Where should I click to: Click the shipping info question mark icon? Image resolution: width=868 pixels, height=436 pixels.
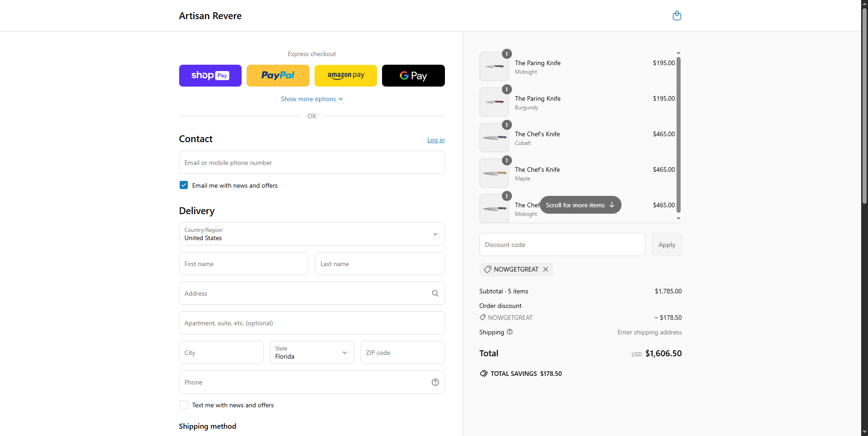pyautogui.click(x=510, y=332)
